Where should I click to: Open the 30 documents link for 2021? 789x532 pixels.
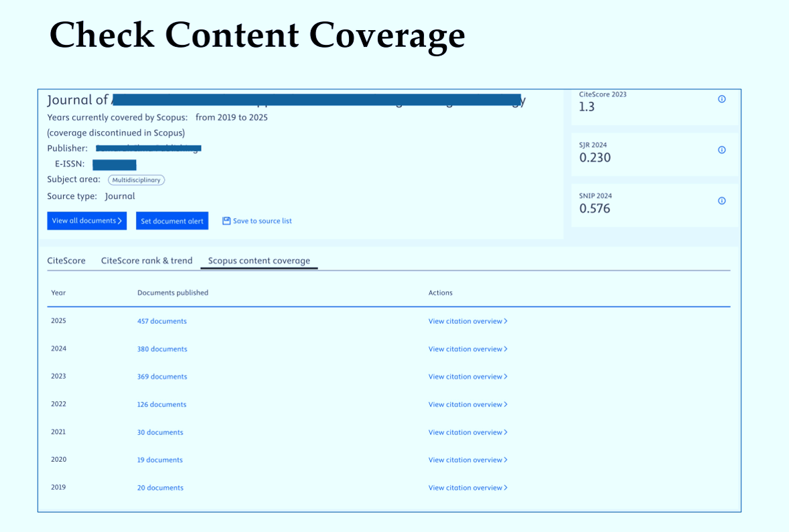pos(160,432)
